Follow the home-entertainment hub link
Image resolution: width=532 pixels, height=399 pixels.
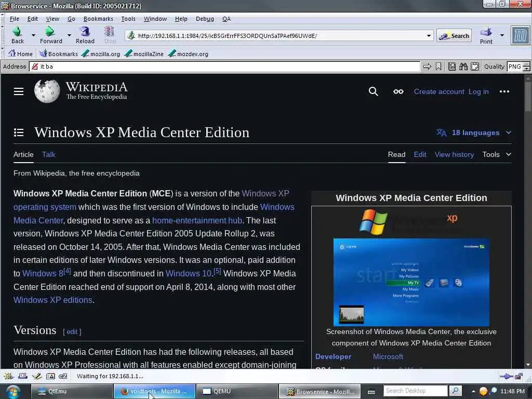coord(197,220)
